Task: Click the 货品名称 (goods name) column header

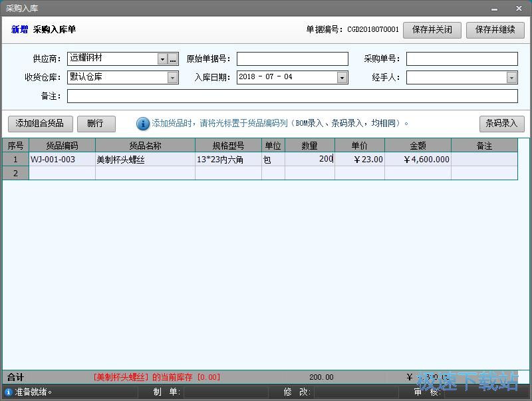Action: point(145,146)
